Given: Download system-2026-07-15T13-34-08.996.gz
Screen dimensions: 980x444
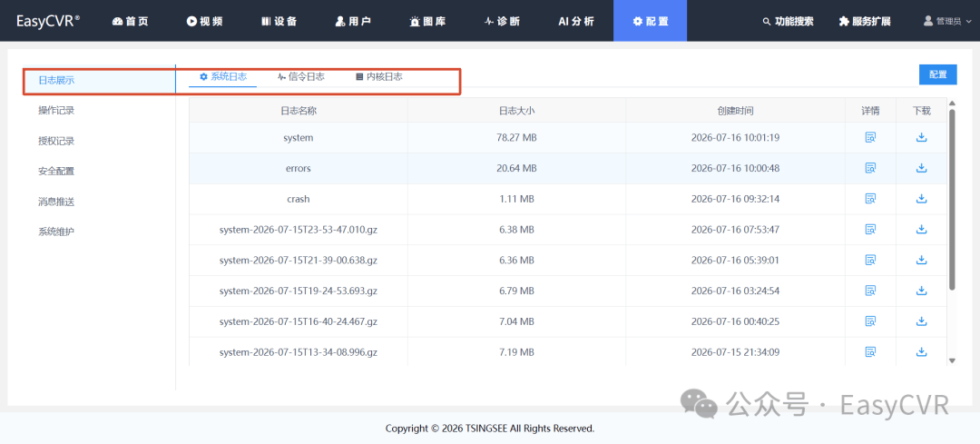Looking at the screenshot, I should click(921, 352).
